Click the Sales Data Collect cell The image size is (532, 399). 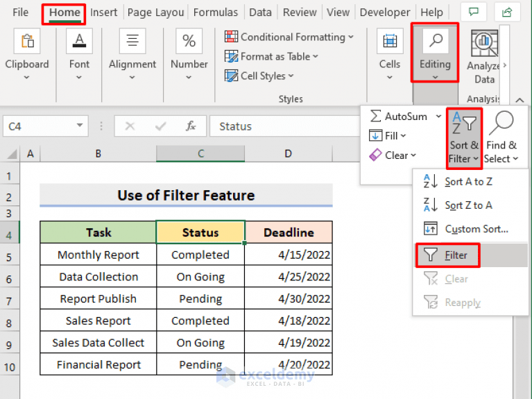click(x=98, y=343)
